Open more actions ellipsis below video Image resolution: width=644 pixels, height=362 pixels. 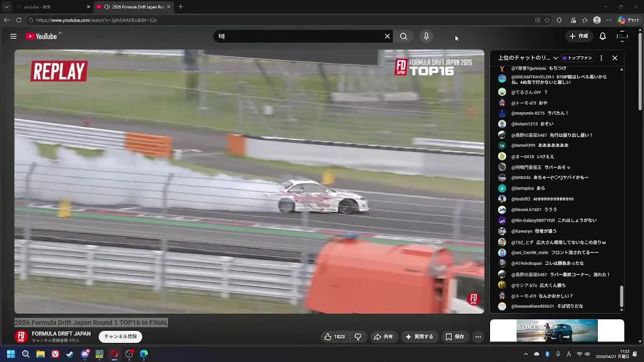click(478, 337)
